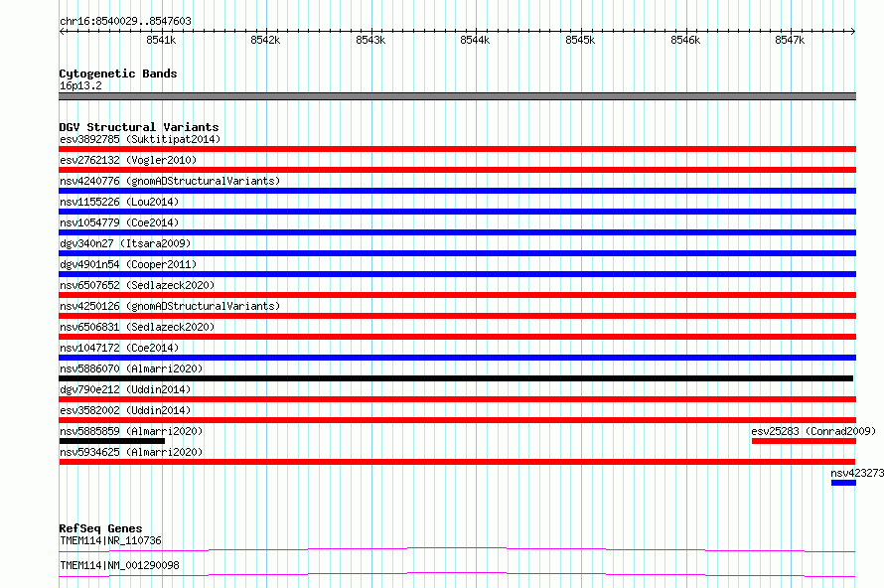Open the nsv5934625 (Almarri2020) label
This screenshot has height=588, width=884.
coord(131,452)
